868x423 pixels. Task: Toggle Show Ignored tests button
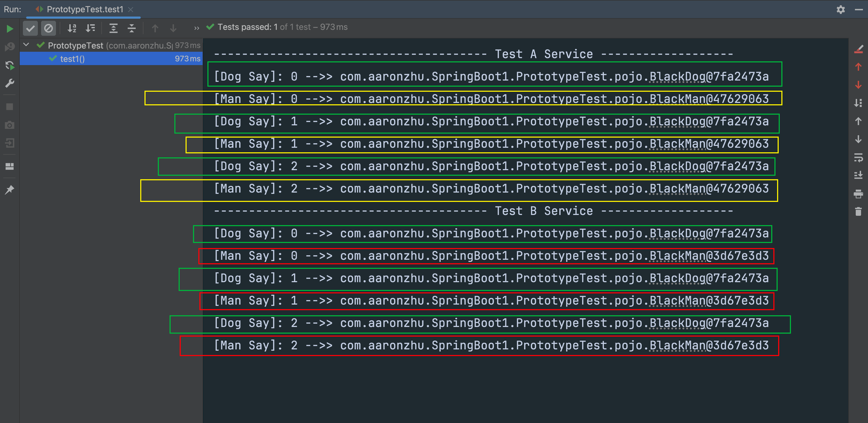pyautogui.click(x=48, y=28)
